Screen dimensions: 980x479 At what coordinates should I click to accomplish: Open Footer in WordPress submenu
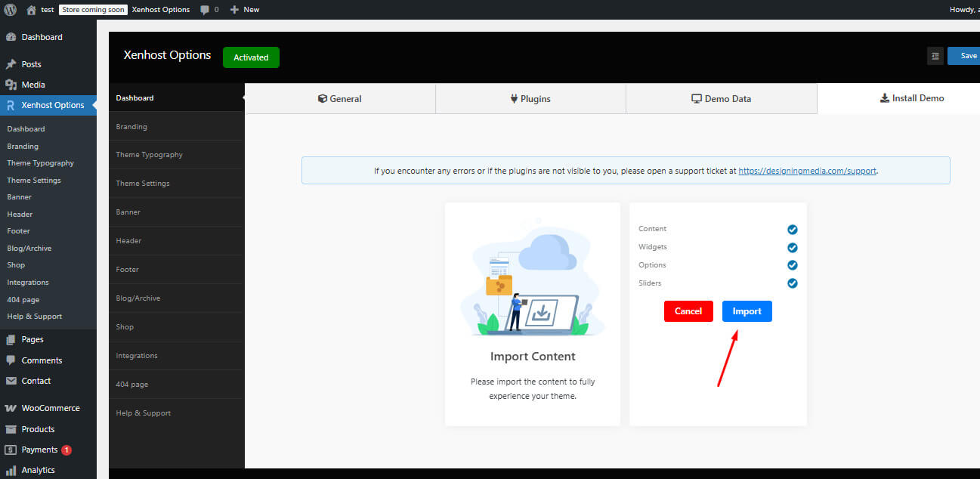coord(19,231)
